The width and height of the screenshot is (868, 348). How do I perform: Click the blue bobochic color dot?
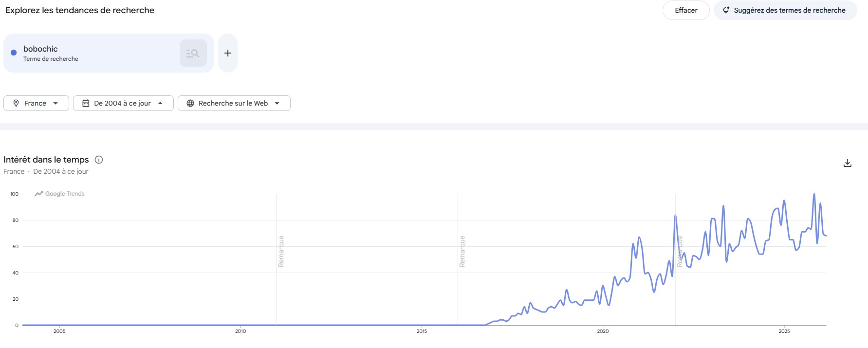tap(14, 53)
